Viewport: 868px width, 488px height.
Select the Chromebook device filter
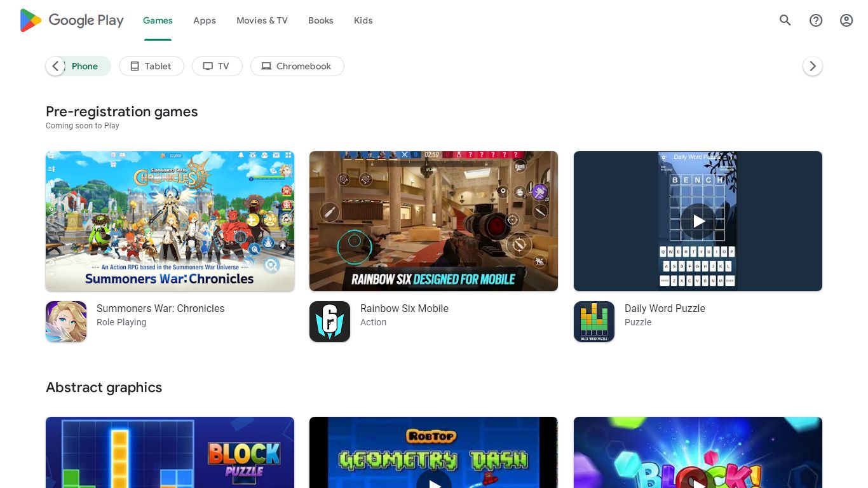point(297,66)
